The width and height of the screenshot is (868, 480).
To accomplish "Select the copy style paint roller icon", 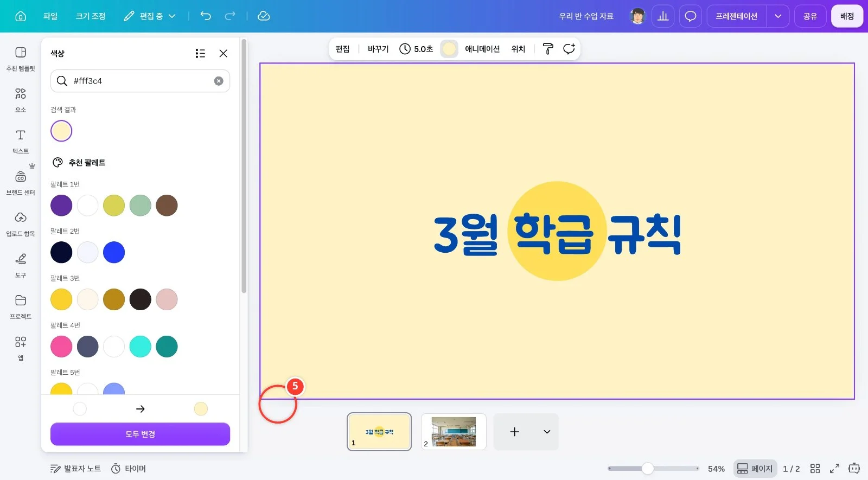I will point(548,49).
